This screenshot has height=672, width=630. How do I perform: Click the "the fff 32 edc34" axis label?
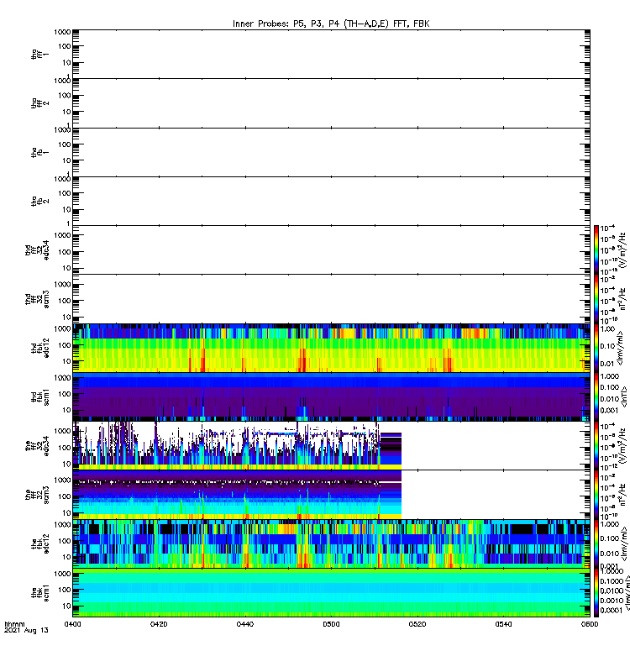pos(37,446)
